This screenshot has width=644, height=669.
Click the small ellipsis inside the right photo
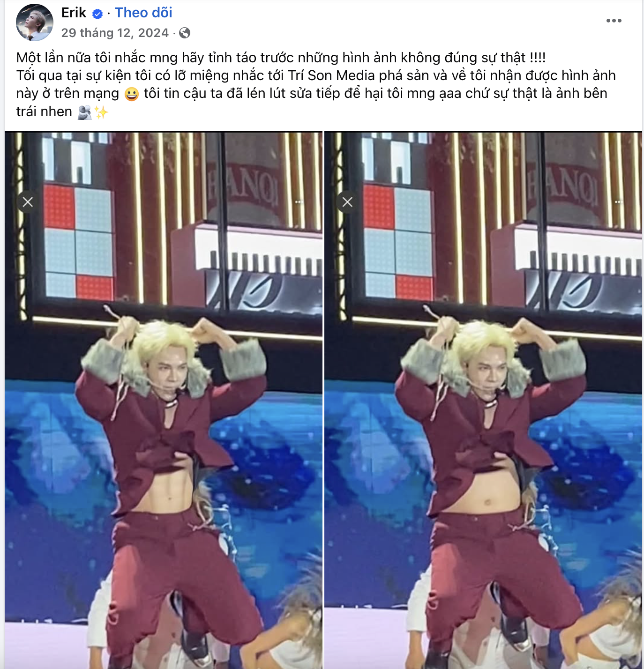click(619, 202)
